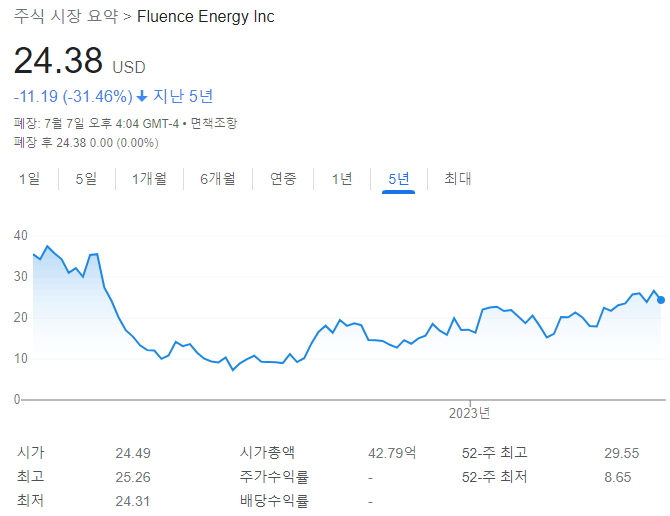Click the USD currency label
Viewport: 670px width, 516px height.
[x=129, y=67]
